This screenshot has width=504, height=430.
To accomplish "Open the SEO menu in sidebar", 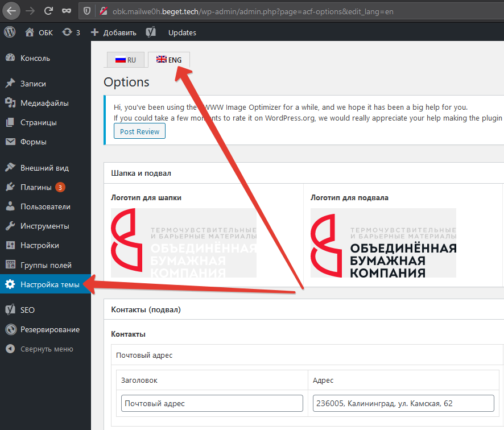I will pos(27,310).
